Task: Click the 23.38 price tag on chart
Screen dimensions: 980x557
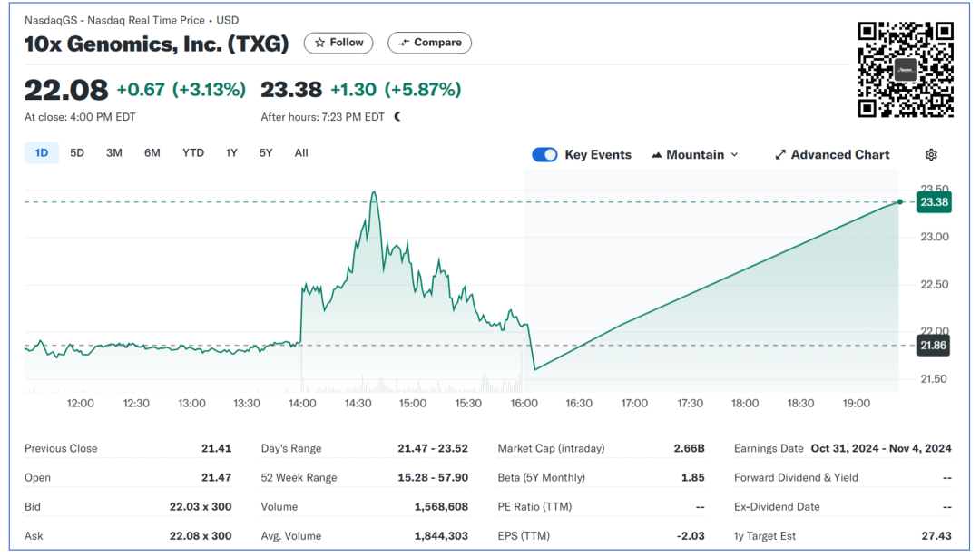Action: click(934, 202)
